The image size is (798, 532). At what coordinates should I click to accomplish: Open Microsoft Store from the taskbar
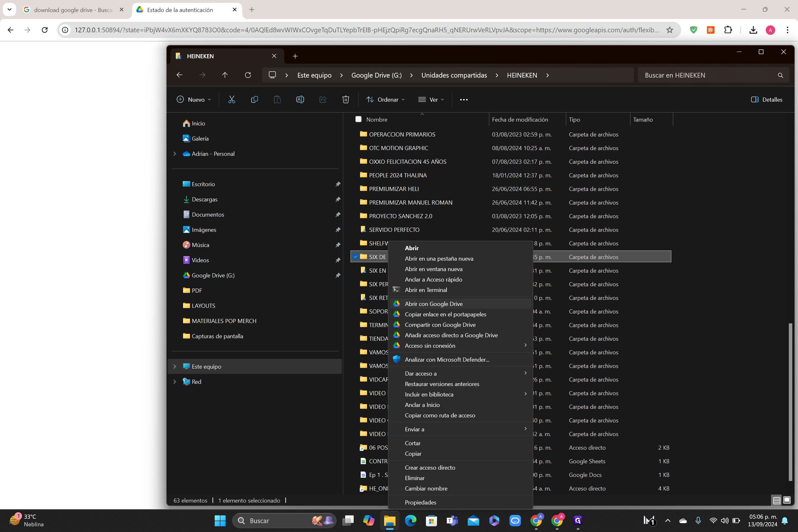coord(431,521)
